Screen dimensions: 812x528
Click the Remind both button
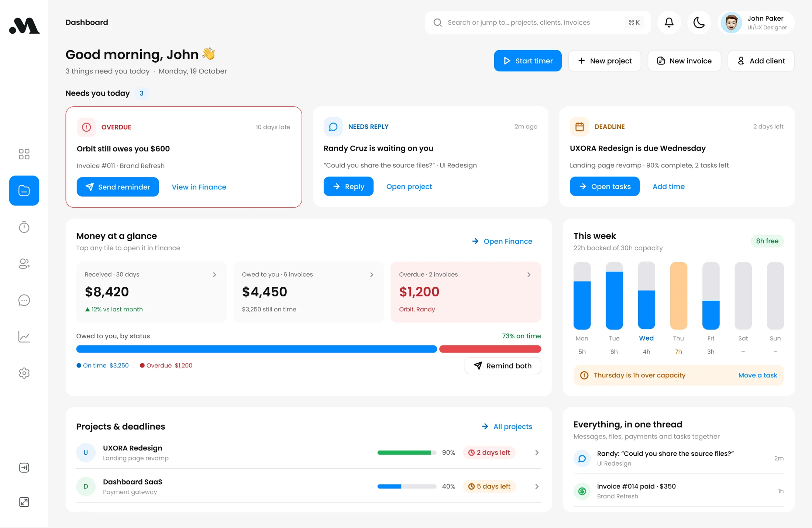(x=503, y=366)
